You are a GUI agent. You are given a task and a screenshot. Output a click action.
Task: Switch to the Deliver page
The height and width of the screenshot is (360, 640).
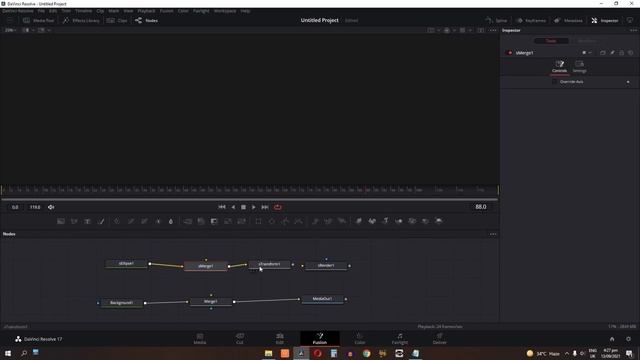[440, 339]
